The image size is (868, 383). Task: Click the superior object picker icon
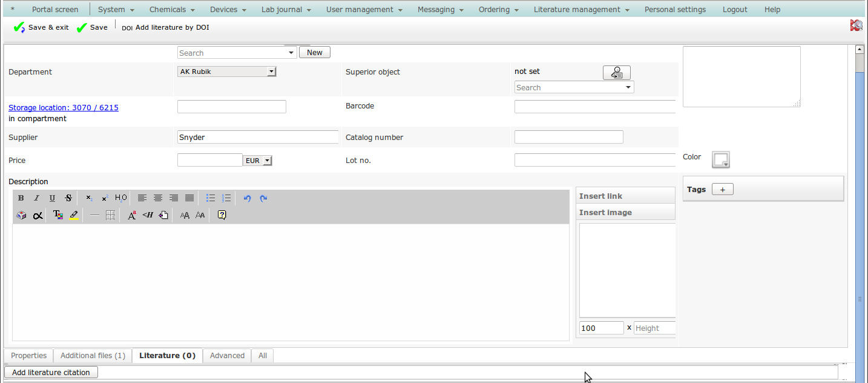click(x=616, y=73)
